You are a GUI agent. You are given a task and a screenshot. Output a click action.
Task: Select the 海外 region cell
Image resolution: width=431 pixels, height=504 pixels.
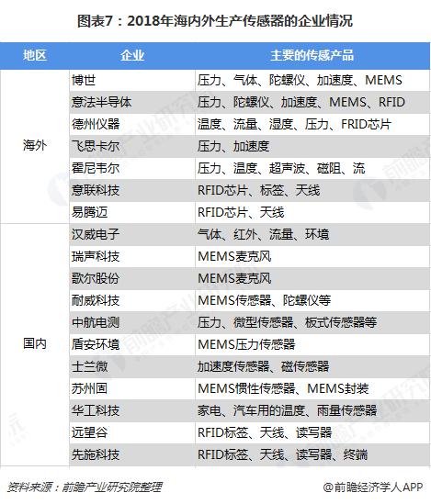point(35,146)
